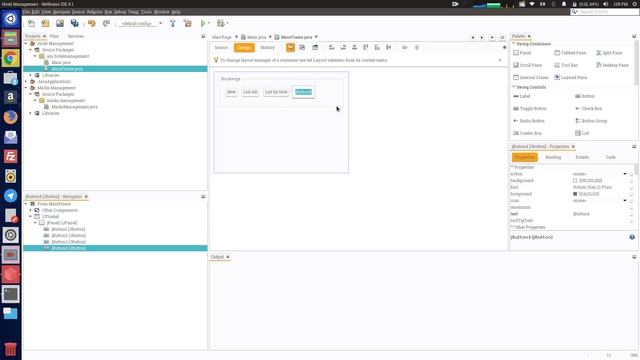Toggle horizontal resizability in designer toolbar

pyautogui.click(x=404, y=47)
